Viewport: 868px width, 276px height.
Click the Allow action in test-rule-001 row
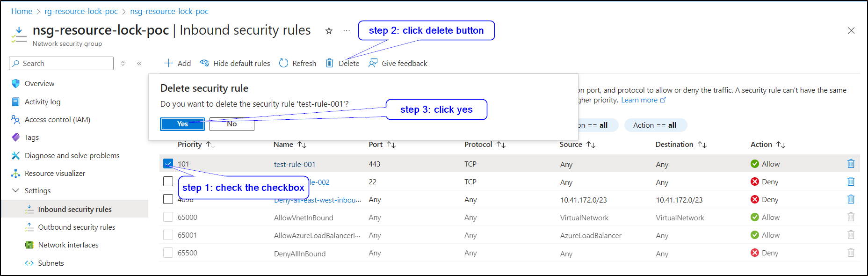(765, 164)
